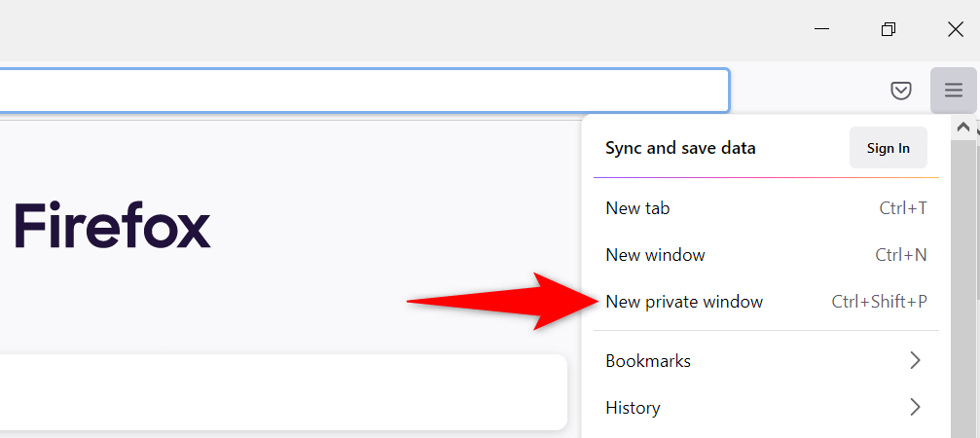This screenshot has width=980, height=438.
Task: Click the Sync and save data heading
Action: coord(680,148)
